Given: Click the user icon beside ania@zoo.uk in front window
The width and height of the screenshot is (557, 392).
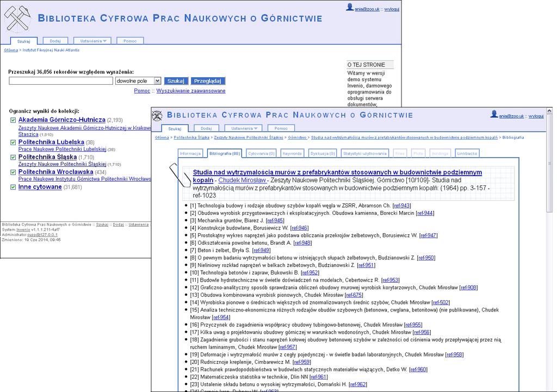Looking at the screenshot, I should pos(494,114).
